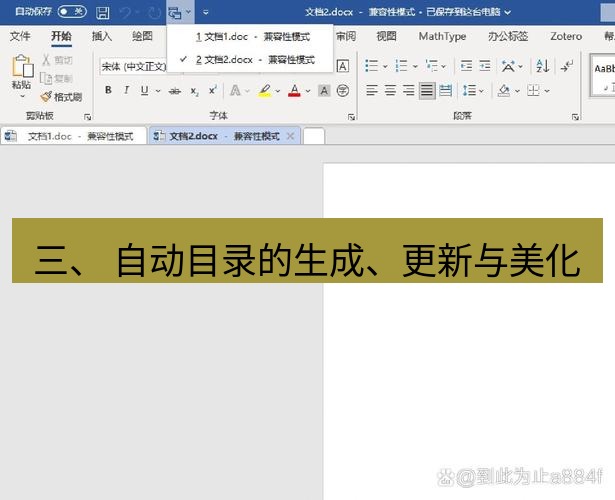The width and height of the screenshot is (615, 500).
Task: Open the 插入 ribbon tab
Action: pyautogui.click(x=102, y=36)
